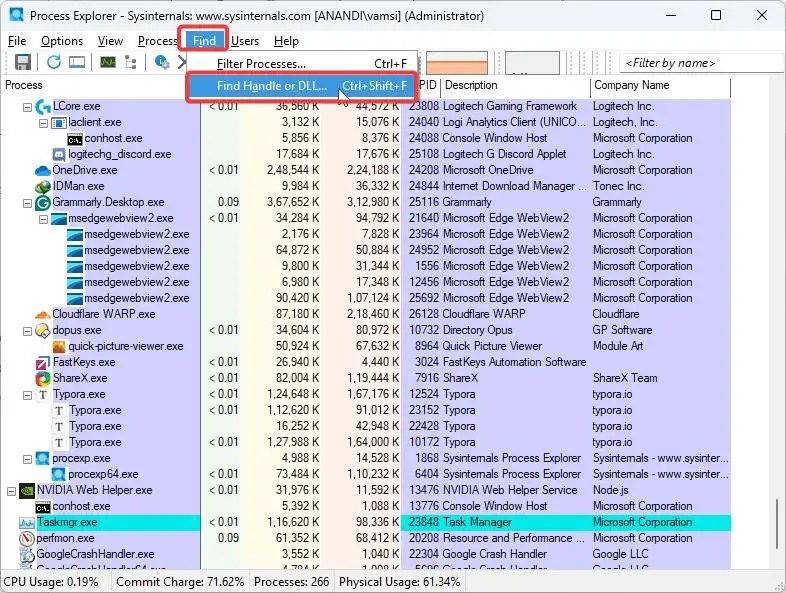Click 'CPU Usage: 0.19%' in status bar
Image resolution: width=786 pixels, height=593 pixels.
tap(51, 582)
